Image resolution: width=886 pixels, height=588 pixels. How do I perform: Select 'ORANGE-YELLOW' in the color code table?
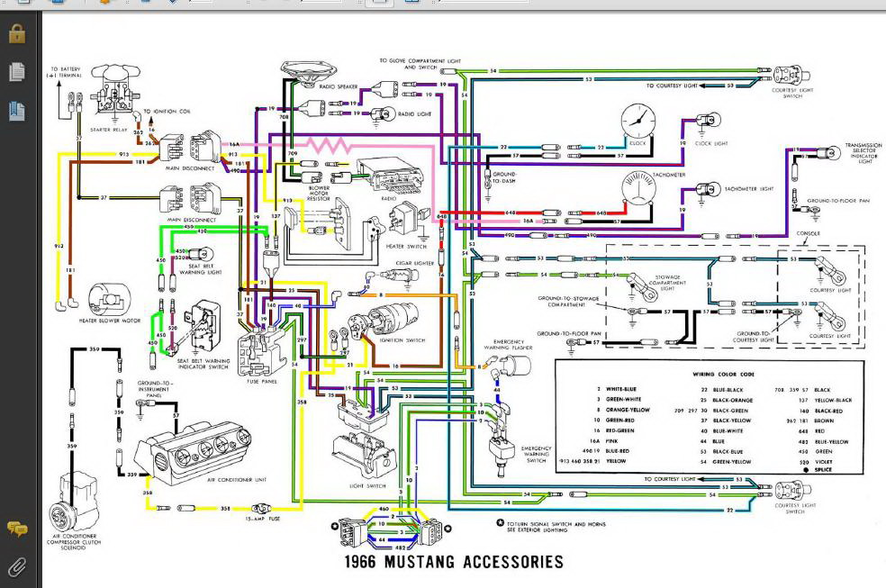[x=628, y=410]
